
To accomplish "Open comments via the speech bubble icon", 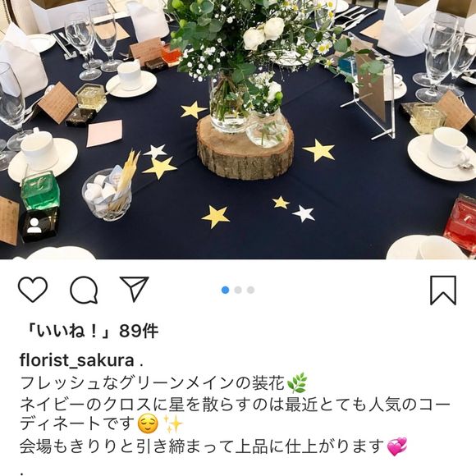I will (84, 290).
